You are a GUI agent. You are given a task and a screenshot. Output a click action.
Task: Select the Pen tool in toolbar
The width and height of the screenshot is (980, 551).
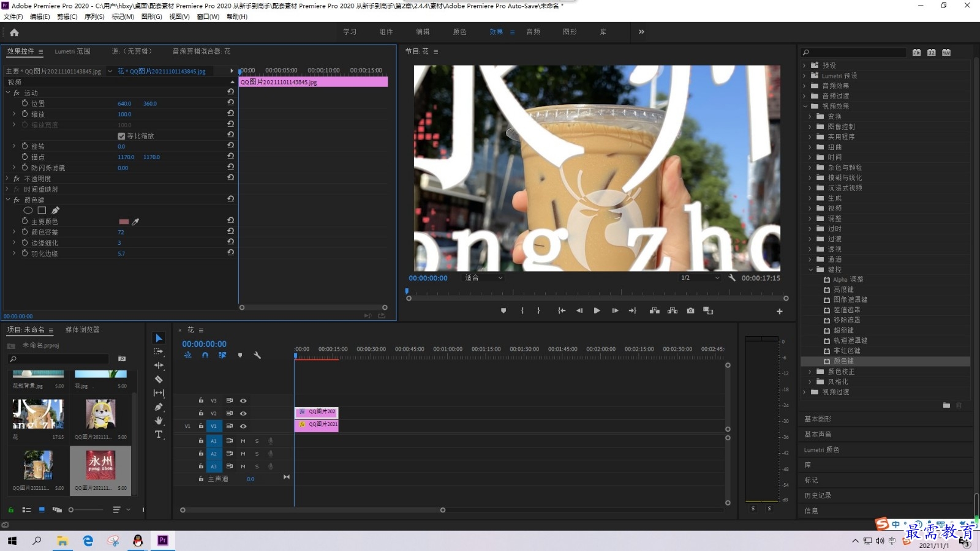point(159,407)
